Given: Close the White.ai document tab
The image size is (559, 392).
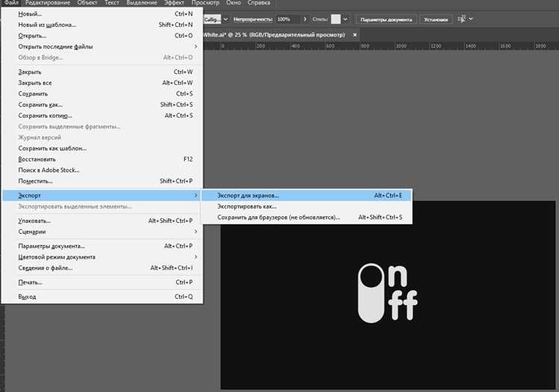Looking at the screenshot, I should click(x=355, y=35).
